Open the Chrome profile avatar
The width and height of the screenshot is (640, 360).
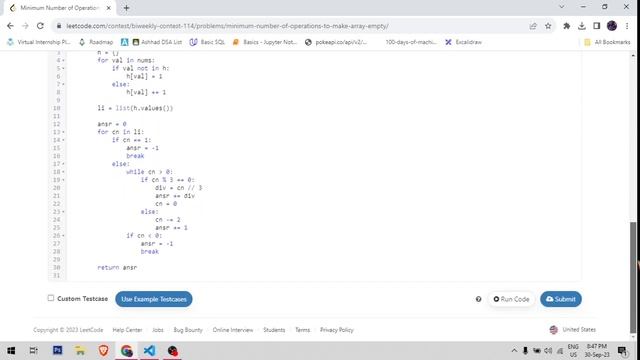(611, 26)
